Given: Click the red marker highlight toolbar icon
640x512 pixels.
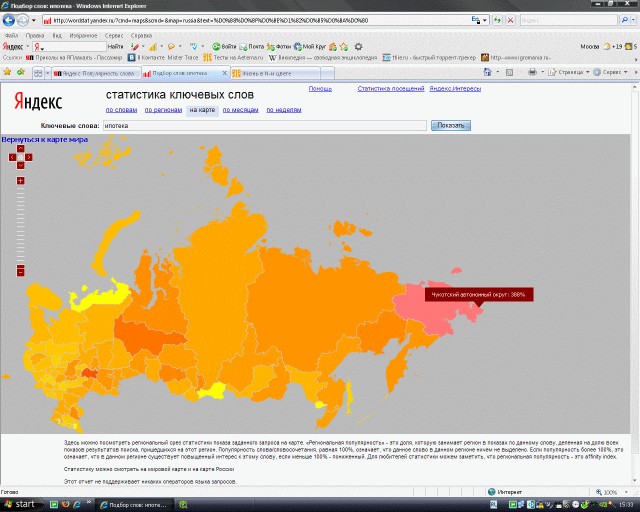Looking at the screenshot, I should tap(135, 47).
